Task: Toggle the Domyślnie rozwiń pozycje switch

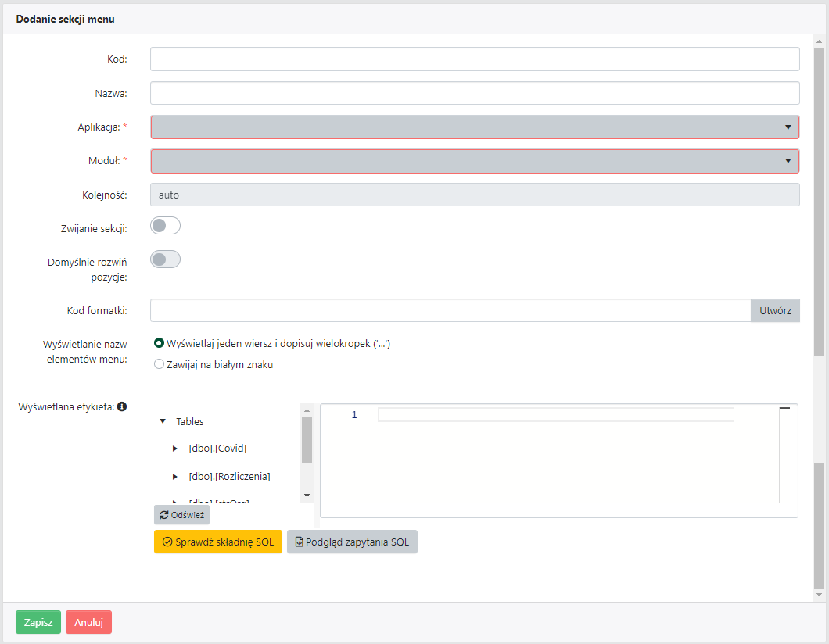Action: [166, 259]
